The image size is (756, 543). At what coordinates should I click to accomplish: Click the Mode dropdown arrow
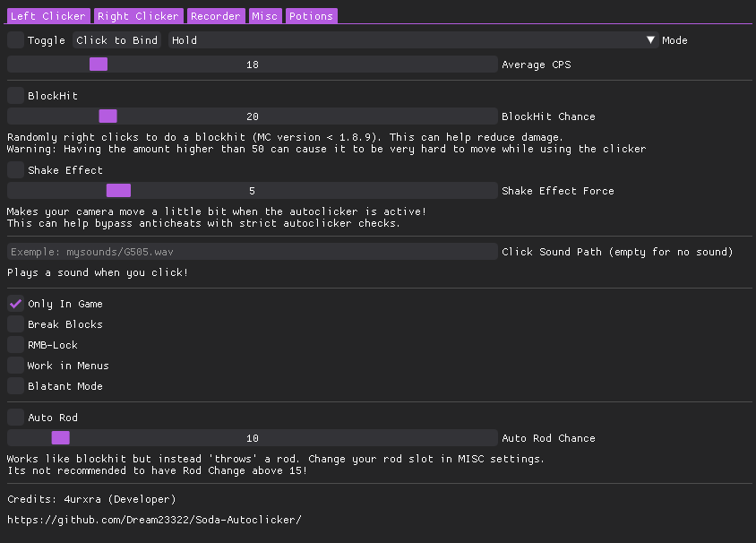pos(650,40)
